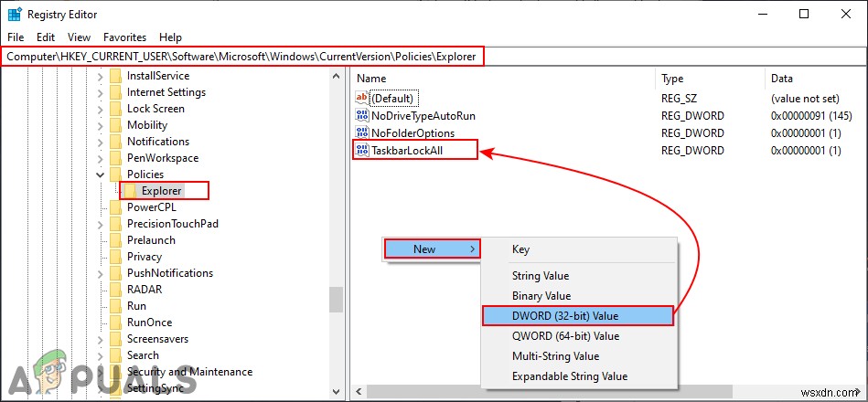Expand the PenWorkspace key
The height and width of the screenshot is (402, 868).
coord(101,159)
